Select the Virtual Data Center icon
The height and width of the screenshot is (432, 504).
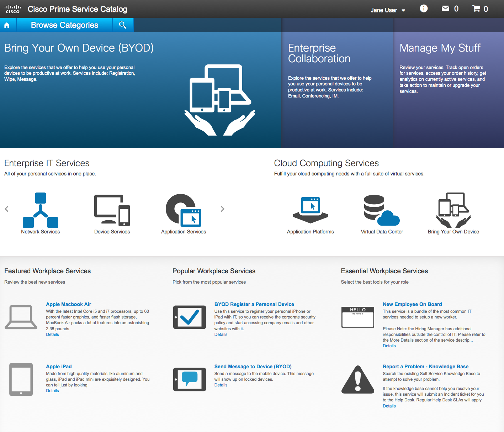coord(382,210)
